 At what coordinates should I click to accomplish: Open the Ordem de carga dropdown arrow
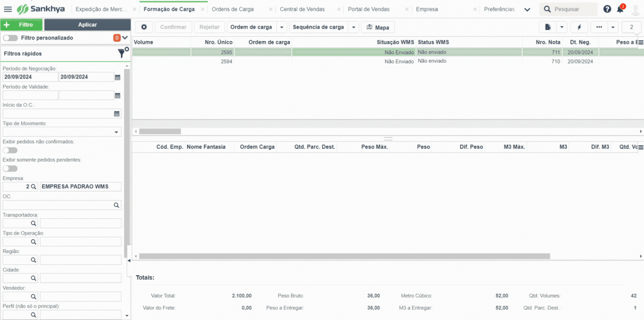tap(282, 27)
